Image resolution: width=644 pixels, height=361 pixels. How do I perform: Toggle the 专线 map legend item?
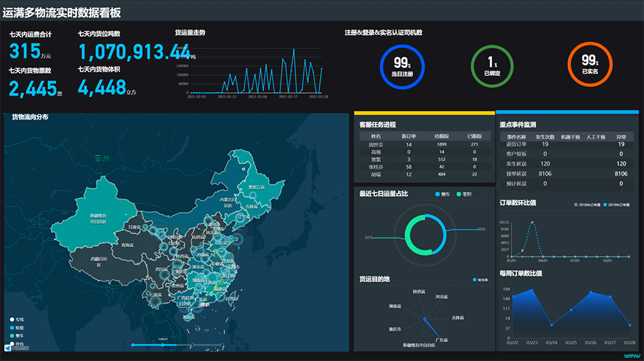tap(16, 319)
